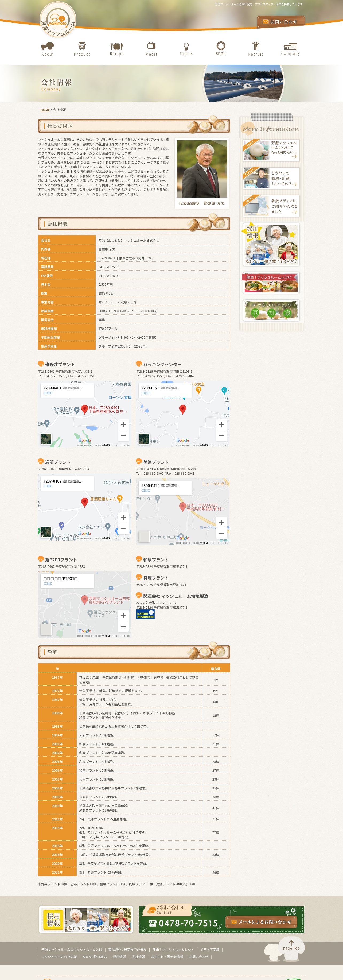
Task: Open footer link メディア実績
Action: 209,950
